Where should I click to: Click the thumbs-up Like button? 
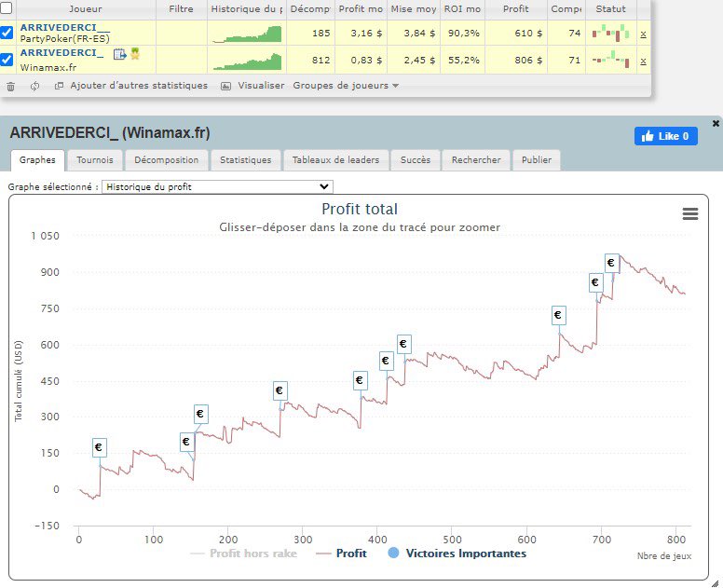click(x=665, y=136)
